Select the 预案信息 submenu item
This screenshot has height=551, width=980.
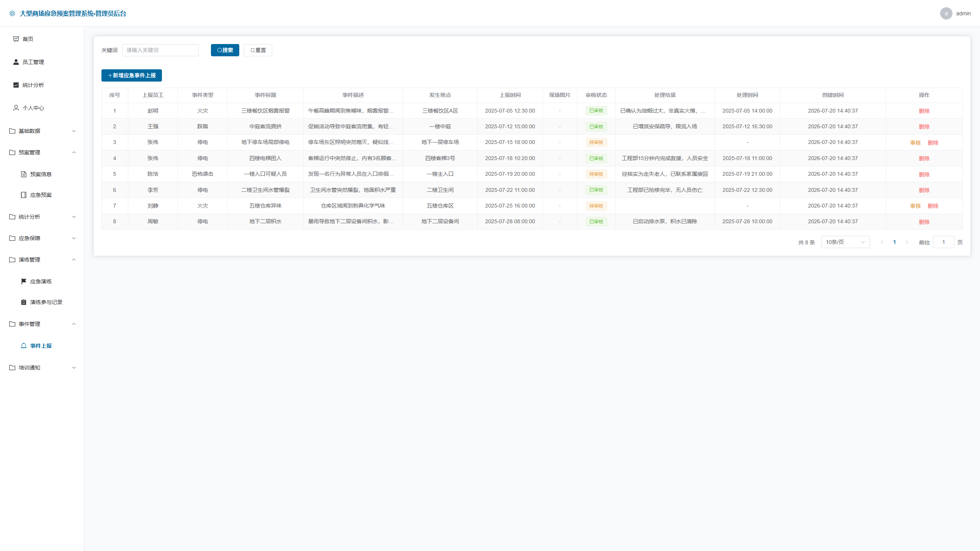pos(42,174)
